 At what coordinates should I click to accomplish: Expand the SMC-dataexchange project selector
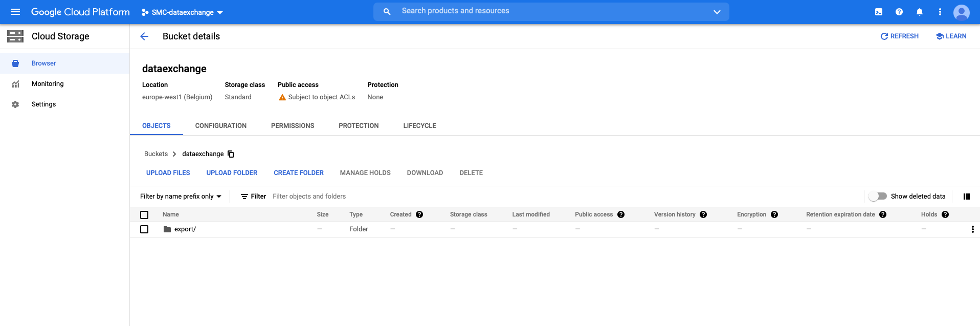[x=183, y=12]
